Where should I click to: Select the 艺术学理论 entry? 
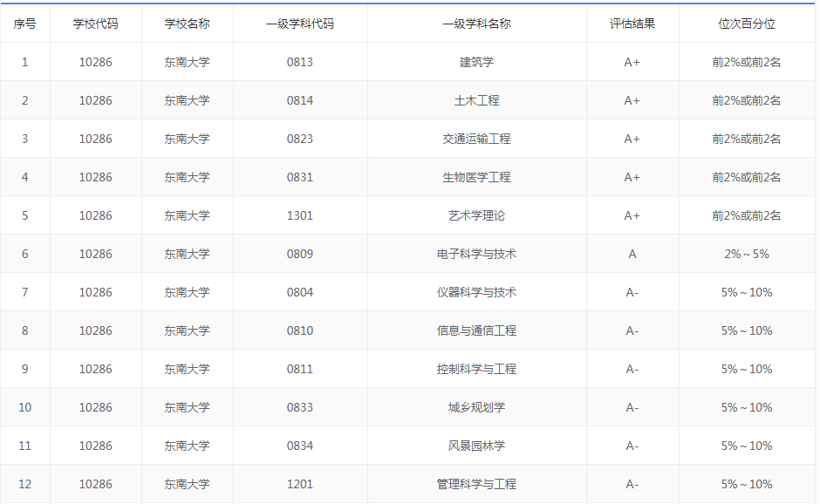click(476, 215)
